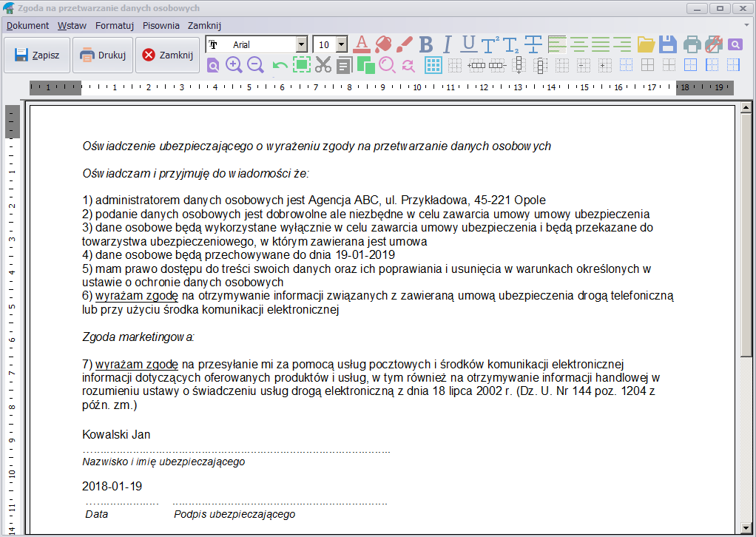
Task: Click the dotted table grid icon with plus
Action: click(x=604, y=65)
